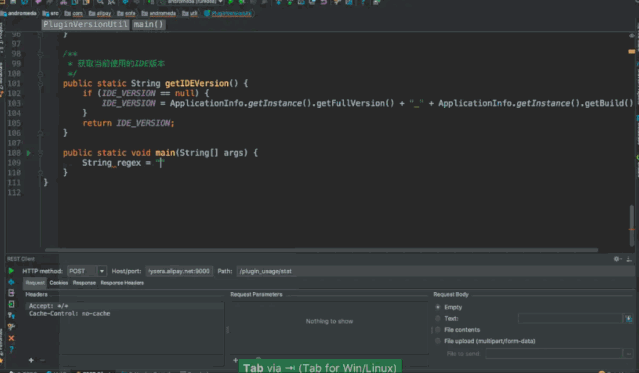This screenshot has height=373, width=639.
Task: Open the util package breadcrumb
Action: click(189, 13)
